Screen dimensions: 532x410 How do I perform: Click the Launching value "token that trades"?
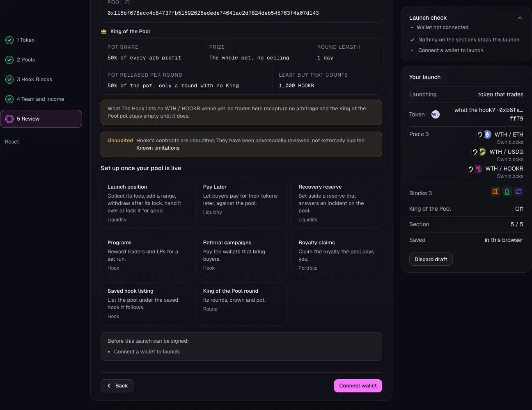pyautogui.click(x=501, y=94)
